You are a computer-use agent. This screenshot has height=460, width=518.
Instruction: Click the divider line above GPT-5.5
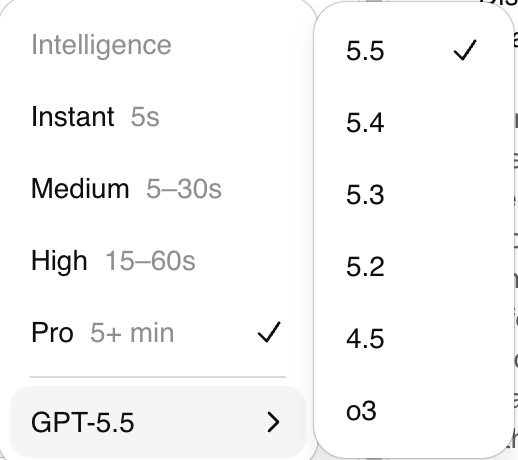(158, 377)
